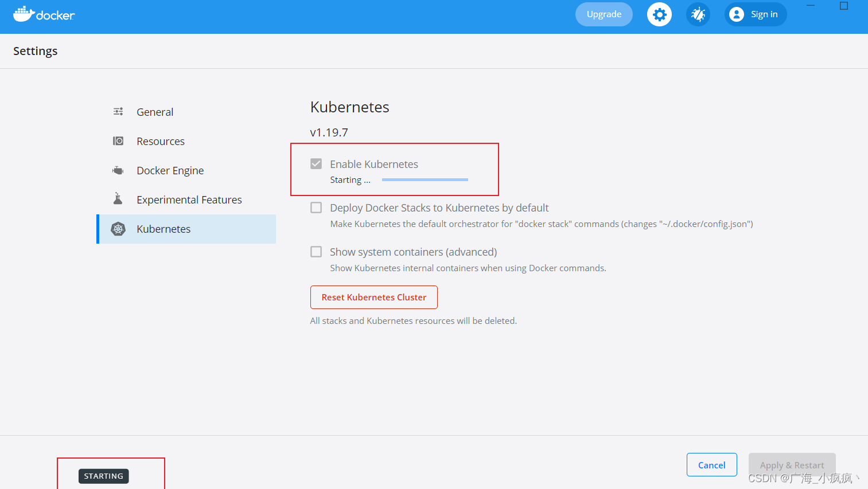Open the General settings section
Image resolution: width=868 pixels, height=489 pixels.
click(x=186, y=112)
